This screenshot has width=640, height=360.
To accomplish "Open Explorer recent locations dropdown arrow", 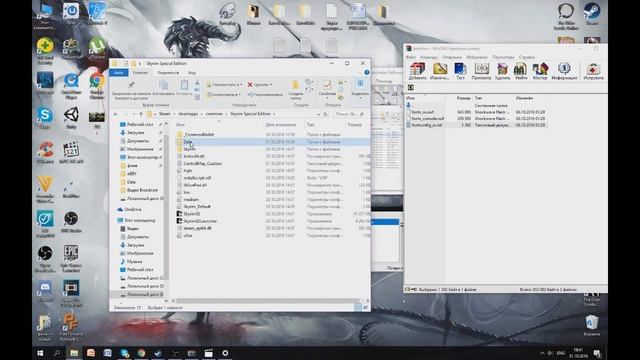I will point(133,114).
